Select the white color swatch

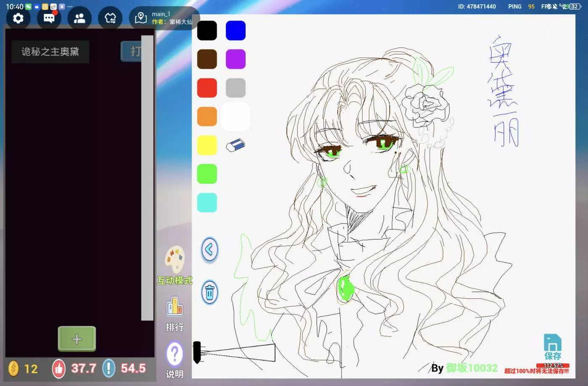coord(236,116)
